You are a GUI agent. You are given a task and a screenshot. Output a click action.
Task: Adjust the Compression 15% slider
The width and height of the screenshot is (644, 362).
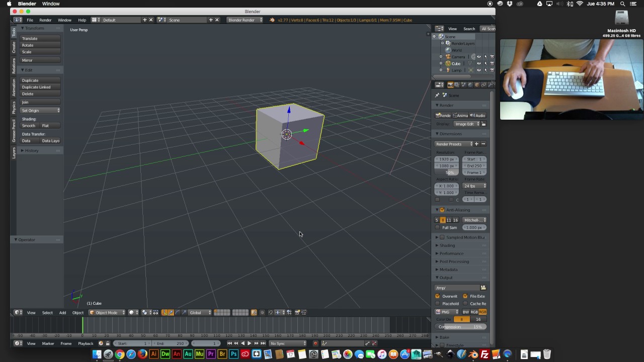461,327
